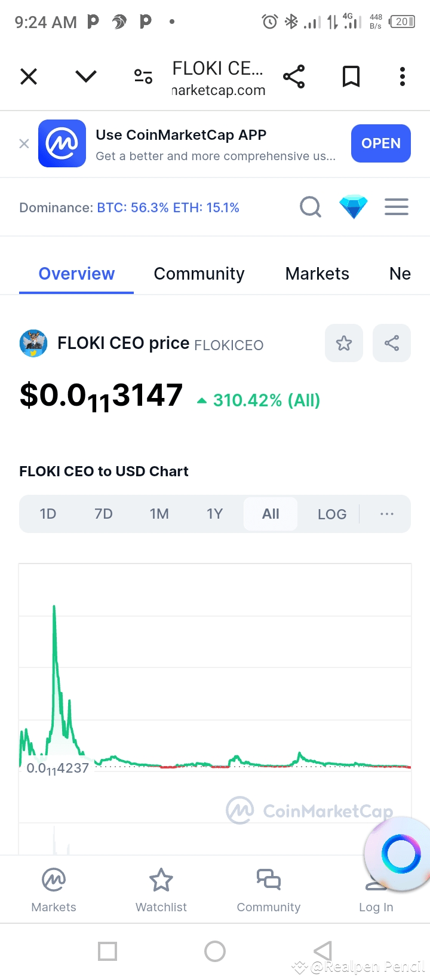The image size is (430, 980).
Task: Dismiss the CoinMarketCap app banner
Action: click(24, 143)
